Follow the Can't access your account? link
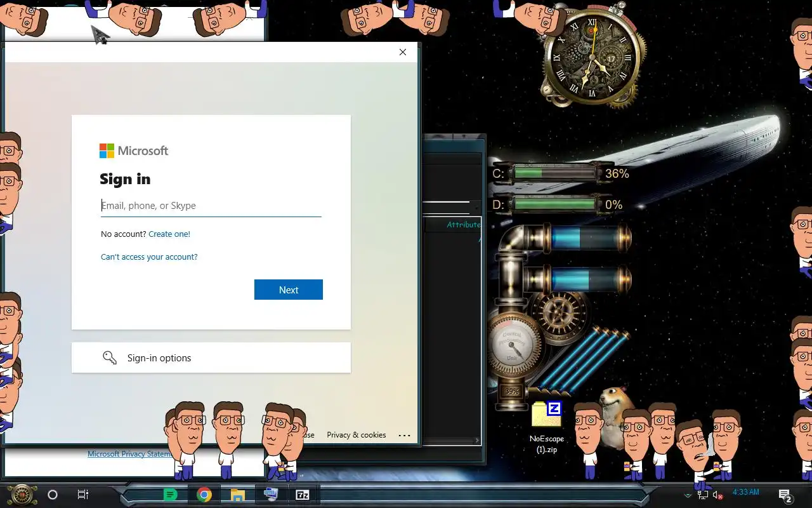812x508 pixels. point(149,257)
